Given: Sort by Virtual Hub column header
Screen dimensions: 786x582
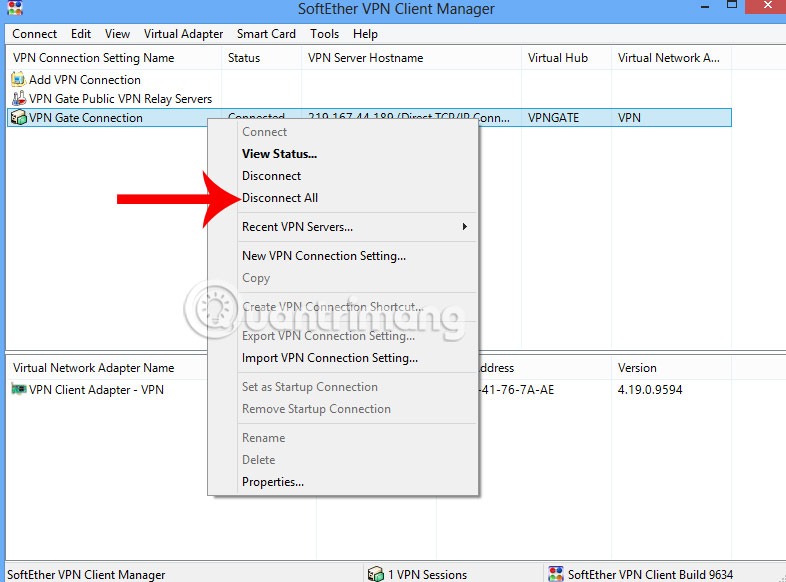Looking at the screenshot, I should click(566, 58).
